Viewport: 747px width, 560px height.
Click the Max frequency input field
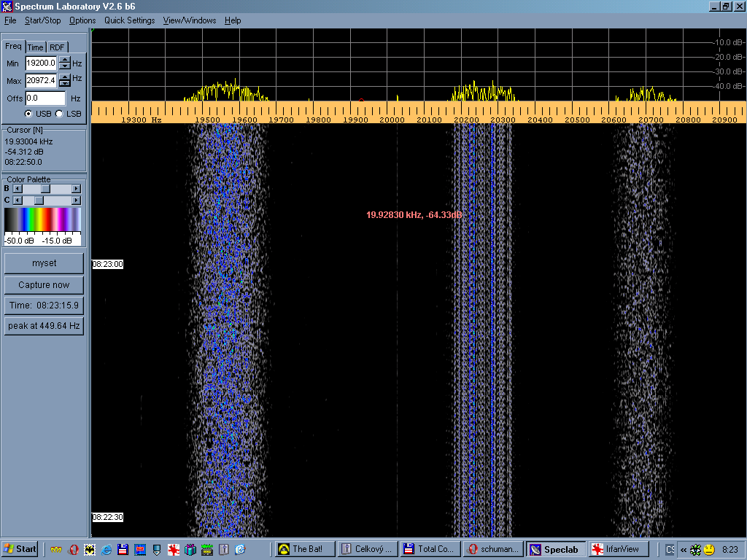click(41, 80)
